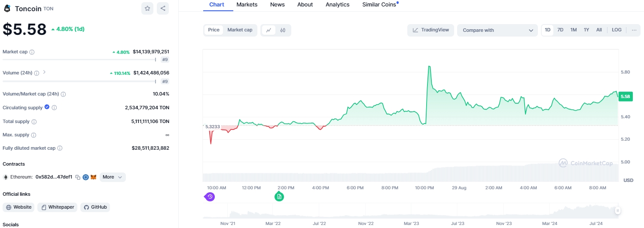Open the Toncoin Website link

coord(19,207)
